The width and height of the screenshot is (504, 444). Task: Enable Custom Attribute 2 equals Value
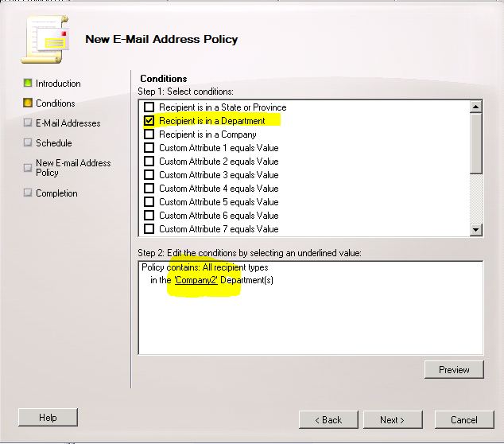pyautogui.click(x=149, y=162)
